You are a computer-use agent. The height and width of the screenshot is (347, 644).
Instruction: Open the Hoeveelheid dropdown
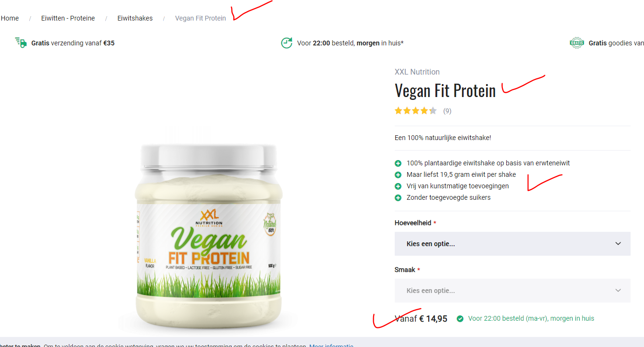[512, 244]
